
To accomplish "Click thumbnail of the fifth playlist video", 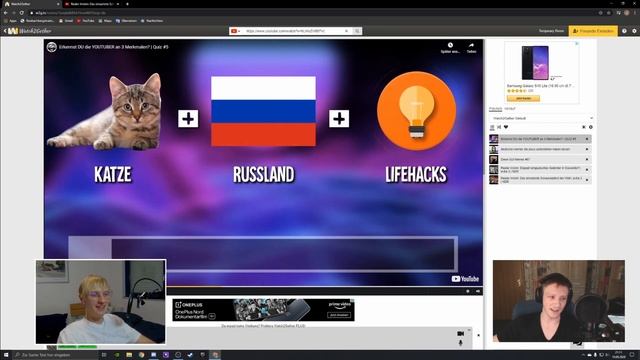I will (494, 180).
